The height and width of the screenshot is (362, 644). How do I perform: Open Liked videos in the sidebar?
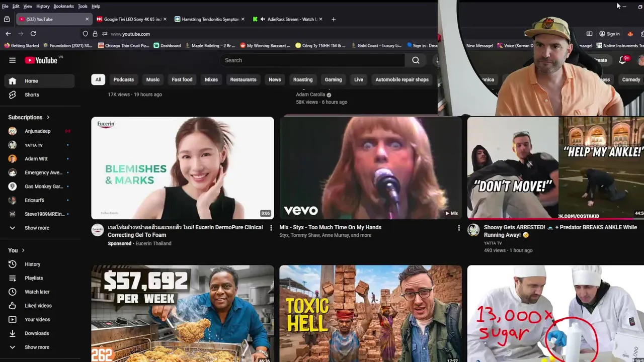39,306
